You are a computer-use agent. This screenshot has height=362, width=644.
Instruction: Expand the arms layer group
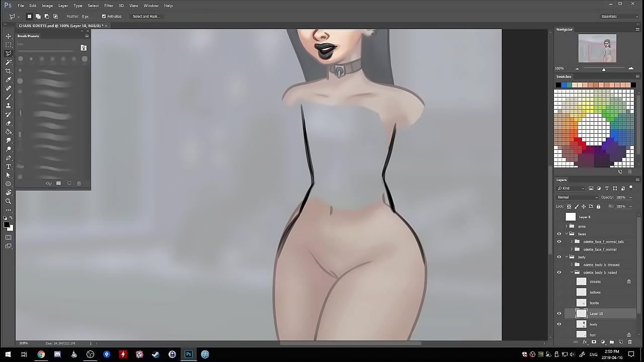pos(567,226)
